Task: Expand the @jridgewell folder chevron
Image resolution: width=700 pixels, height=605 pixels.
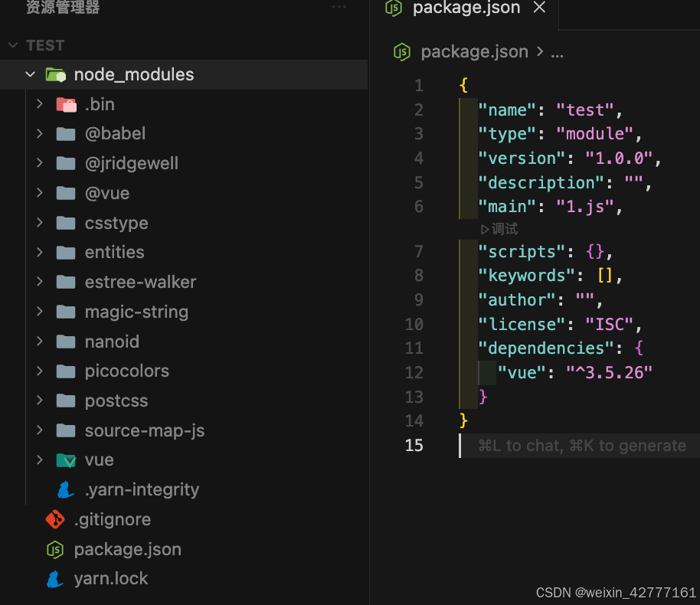Action: (x=40, y=163)
